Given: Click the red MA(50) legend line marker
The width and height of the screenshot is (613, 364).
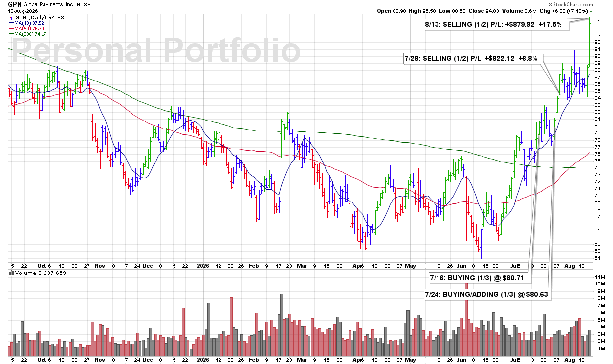Looking at the screenshot, I should (11, 28).
